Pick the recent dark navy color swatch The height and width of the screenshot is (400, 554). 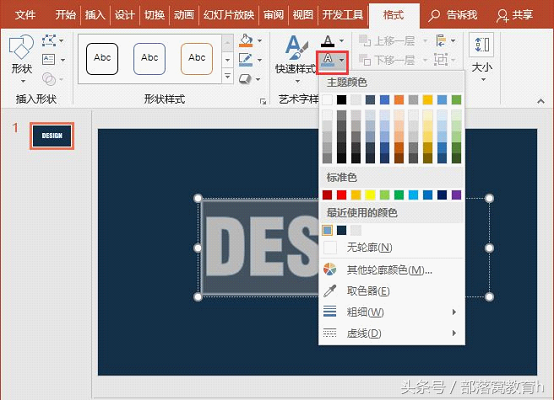342,231
